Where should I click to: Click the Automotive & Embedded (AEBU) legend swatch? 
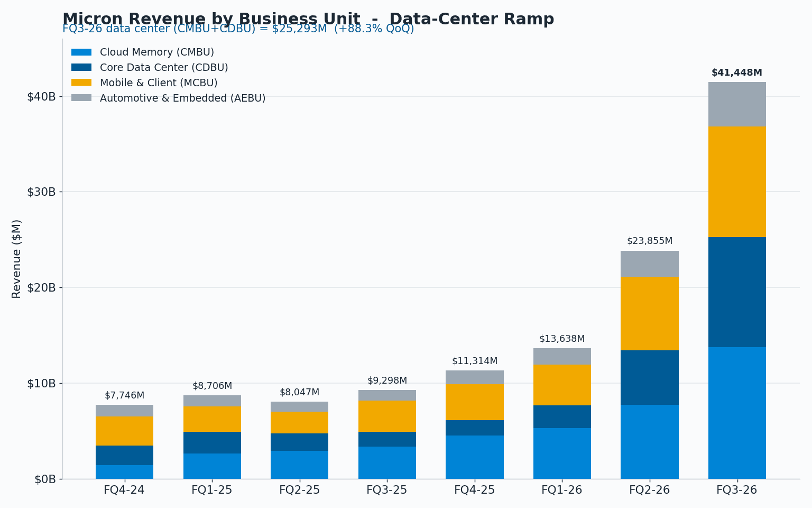pos(81,98)
